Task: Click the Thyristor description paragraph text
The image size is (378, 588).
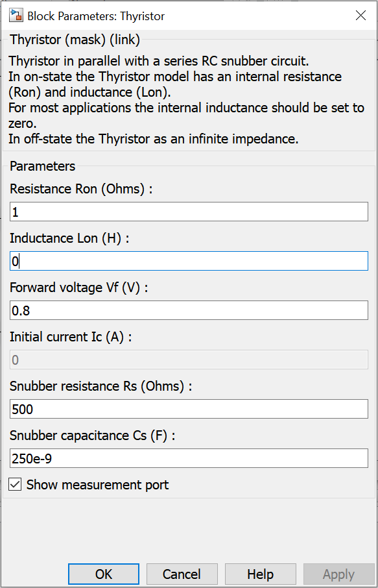Action: click(187, 100)
